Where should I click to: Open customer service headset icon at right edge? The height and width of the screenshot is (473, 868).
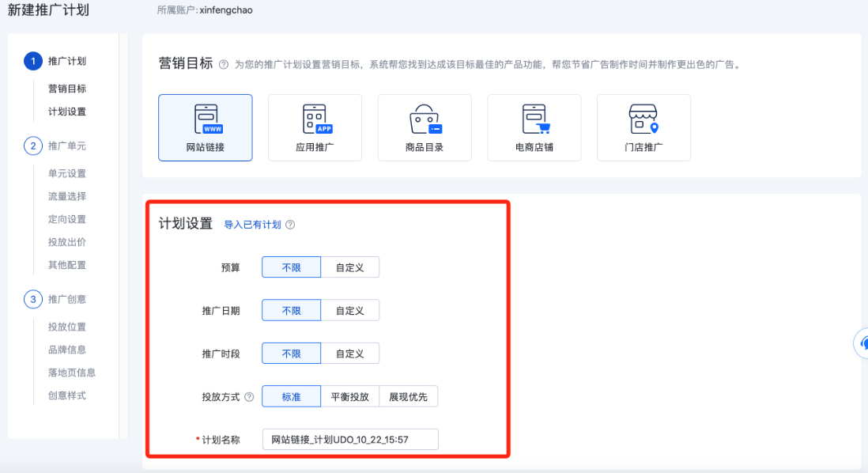pyautogui.click(x=862, y=343)
